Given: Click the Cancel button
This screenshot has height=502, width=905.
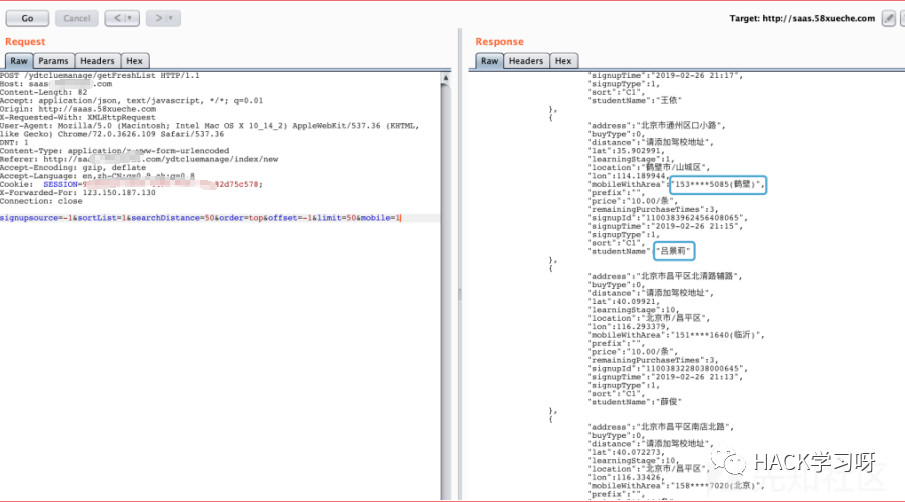Looking at the screenshot, I should 77,18.
